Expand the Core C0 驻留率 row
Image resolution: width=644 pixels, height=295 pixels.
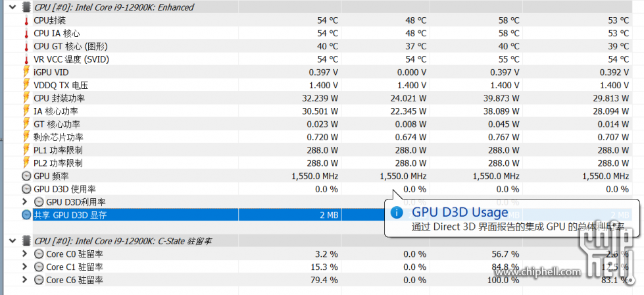coord(24,254)
